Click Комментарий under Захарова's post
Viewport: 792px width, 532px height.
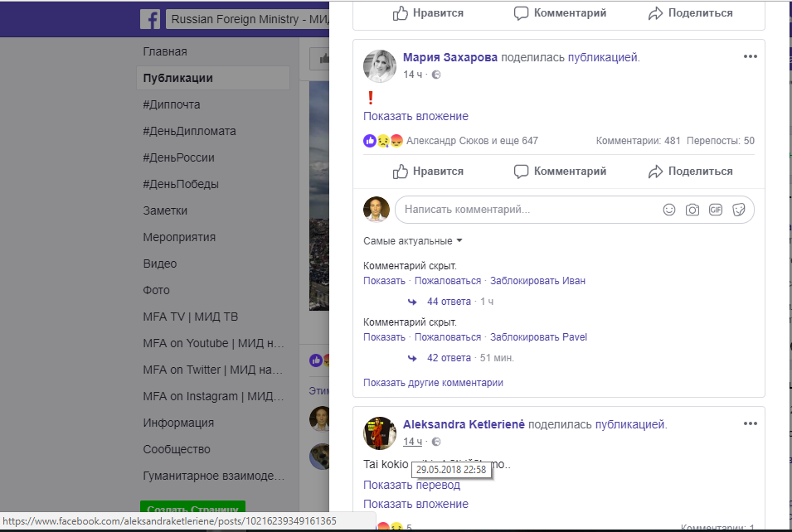point(560,171)
